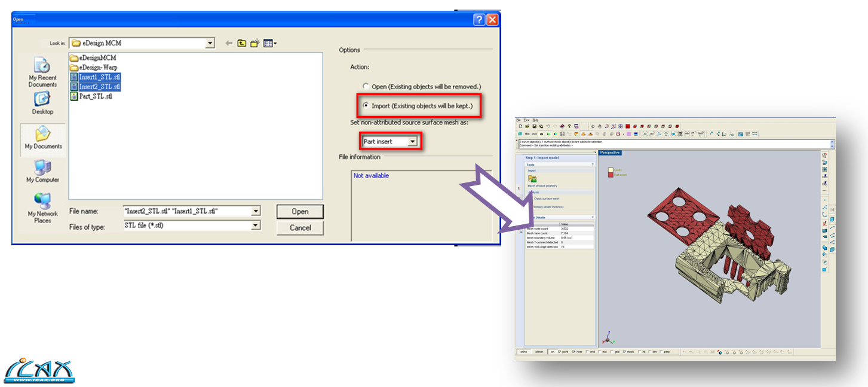Click the Save toolbar icon
Viewport: 868px width, 387px height.
[x=534, y=126]
